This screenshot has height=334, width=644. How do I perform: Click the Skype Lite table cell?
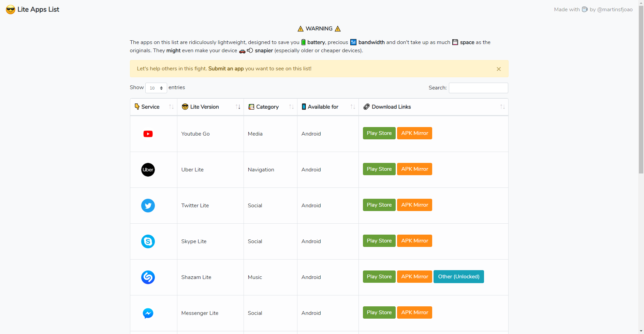coord(210,241)
